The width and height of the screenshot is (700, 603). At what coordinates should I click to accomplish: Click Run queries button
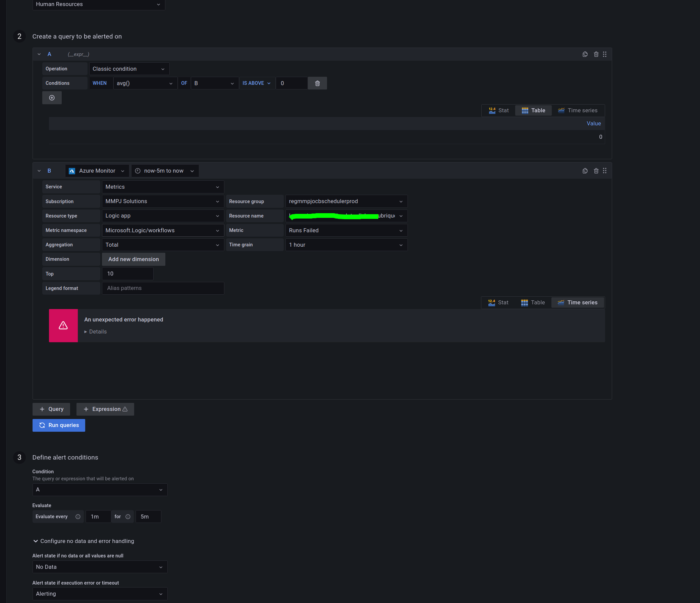59,425
